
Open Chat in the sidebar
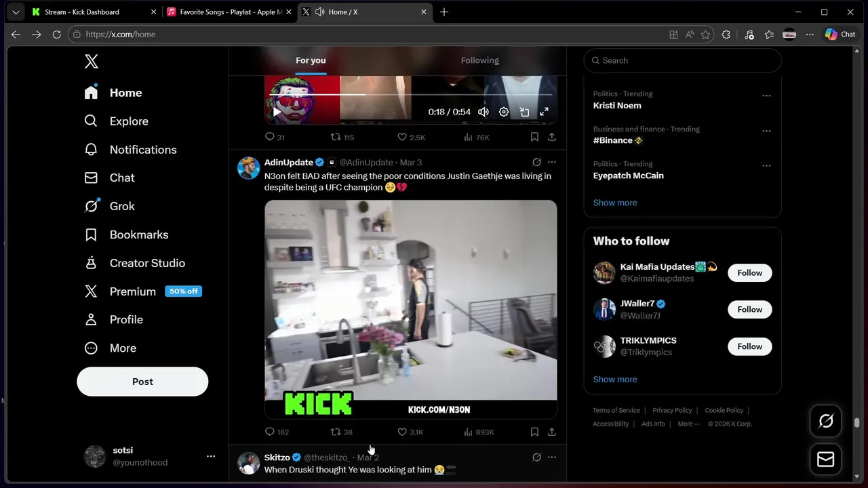click(109, 178)
